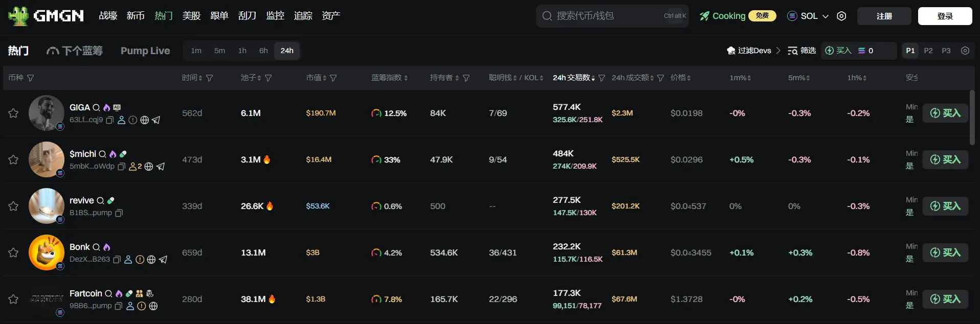Viewport: 980px width, 324px height.
Task: Open the 市值 column filter
Action: click(x=333, y=78)
